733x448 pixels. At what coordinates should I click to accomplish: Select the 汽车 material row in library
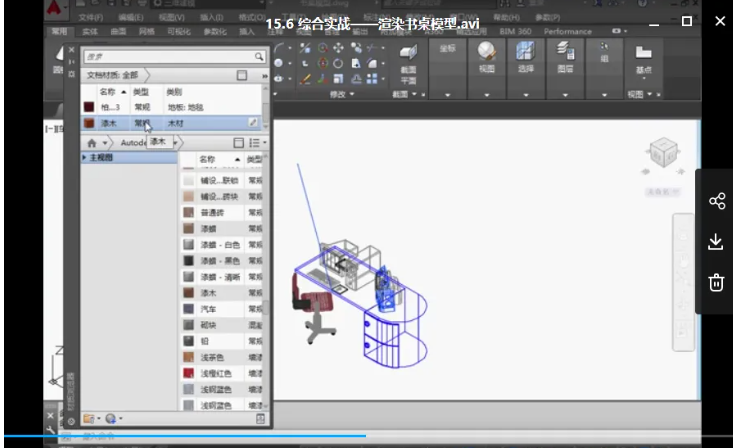[x=222, y=309]
